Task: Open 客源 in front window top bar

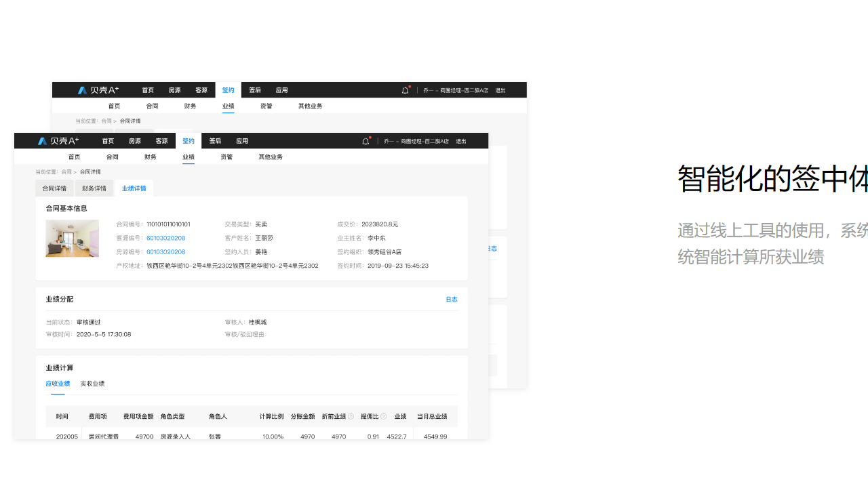Action: pos(161,141)
